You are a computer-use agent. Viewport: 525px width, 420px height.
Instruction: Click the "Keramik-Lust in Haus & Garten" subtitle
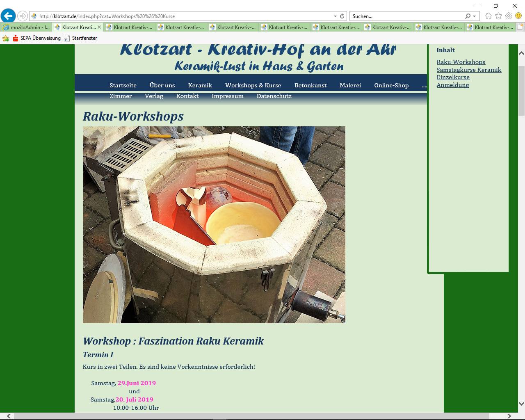pyautogui.click(x=259, y=66)
